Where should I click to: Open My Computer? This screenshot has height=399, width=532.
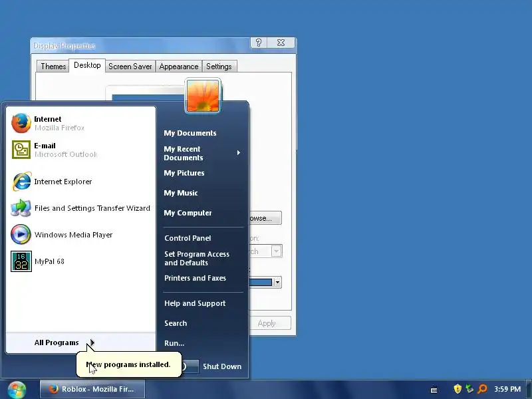[188, 213]
